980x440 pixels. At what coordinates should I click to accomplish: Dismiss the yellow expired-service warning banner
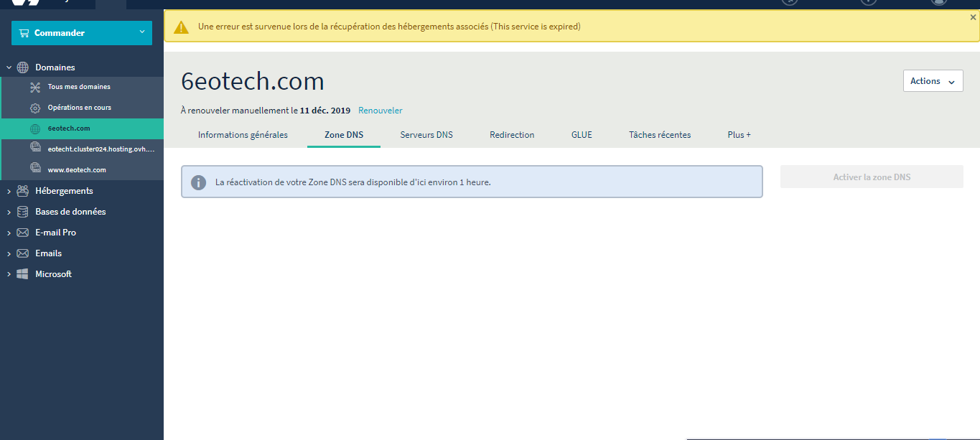pos(973,17)
